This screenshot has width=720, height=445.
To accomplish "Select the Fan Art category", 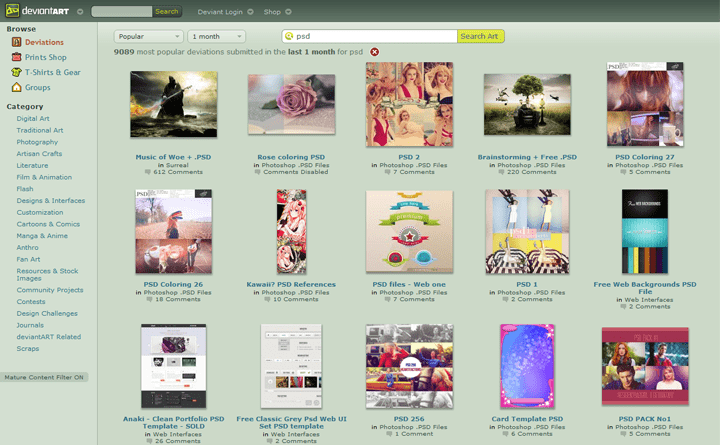I will click(x=28, y=259).
